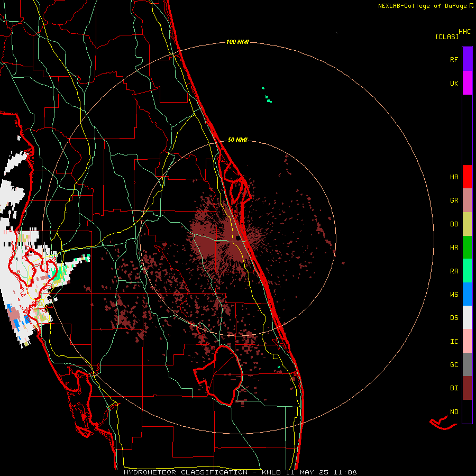
Task: Click the RA light green legend swatch
Action: click(x=467, y=271)
